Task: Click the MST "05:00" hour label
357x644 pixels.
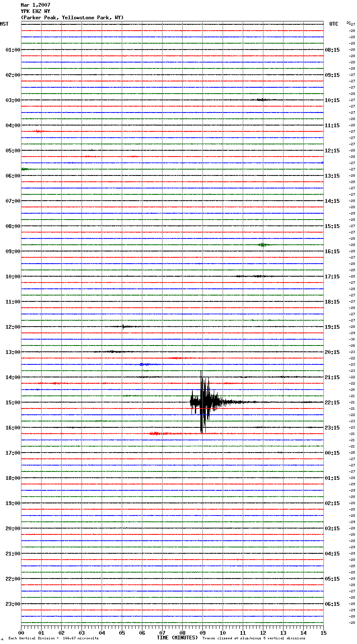Action: coord(13,151)
